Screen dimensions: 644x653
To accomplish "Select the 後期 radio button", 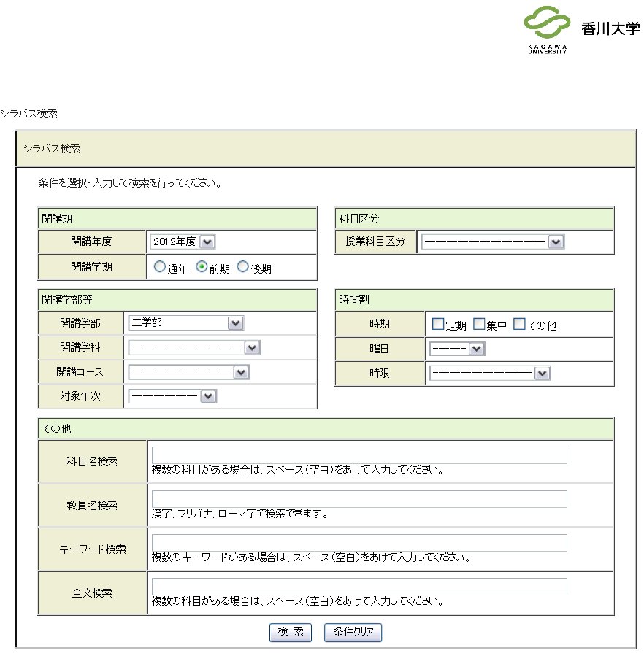I will click(x=243, y=267).
